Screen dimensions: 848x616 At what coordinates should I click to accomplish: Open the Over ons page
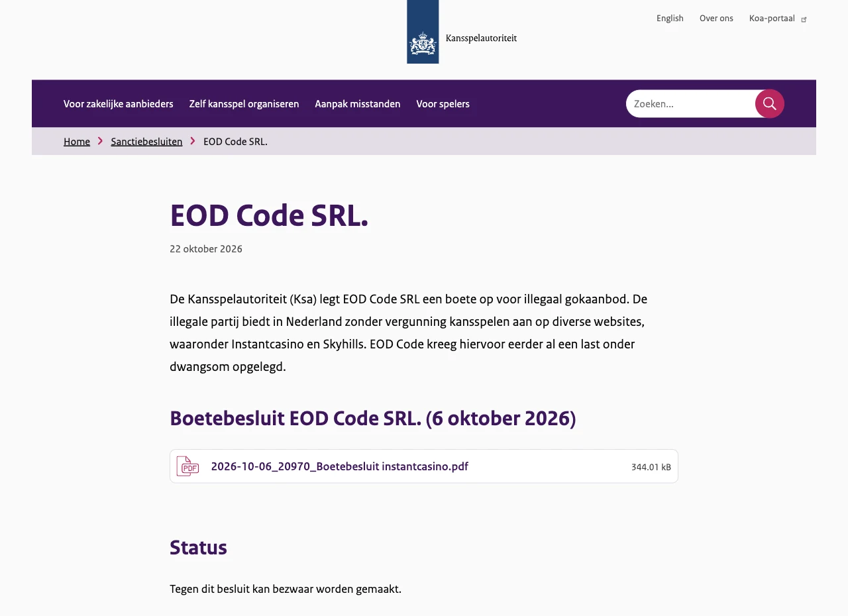click(x=716, y=19)
